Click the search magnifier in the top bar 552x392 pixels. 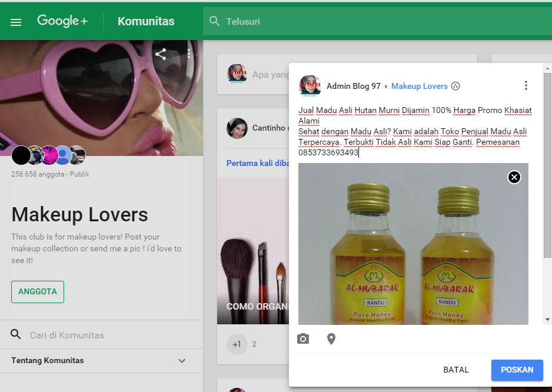click(x=214, y=21)
